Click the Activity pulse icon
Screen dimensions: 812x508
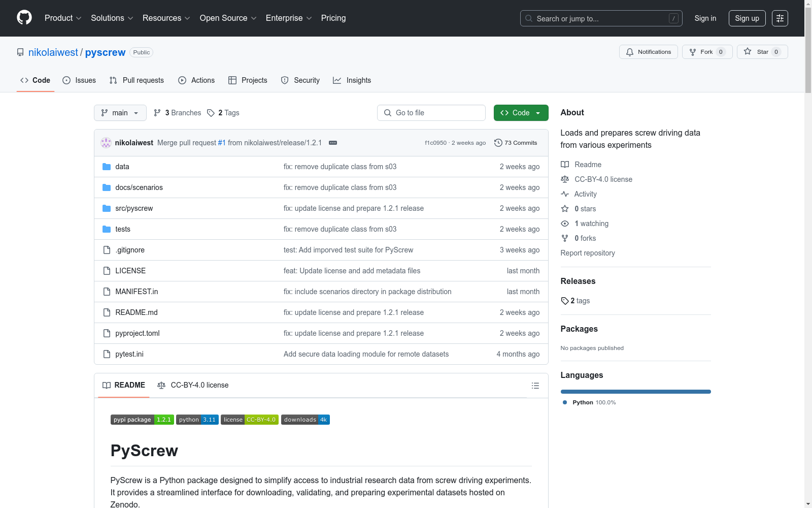point(565,194)
